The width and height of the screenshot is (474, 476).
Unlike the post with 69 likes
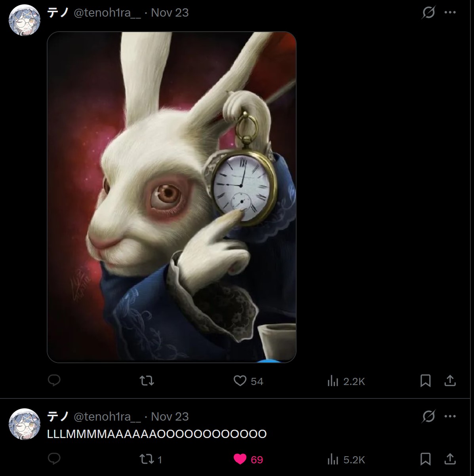[x=248, y=459]
